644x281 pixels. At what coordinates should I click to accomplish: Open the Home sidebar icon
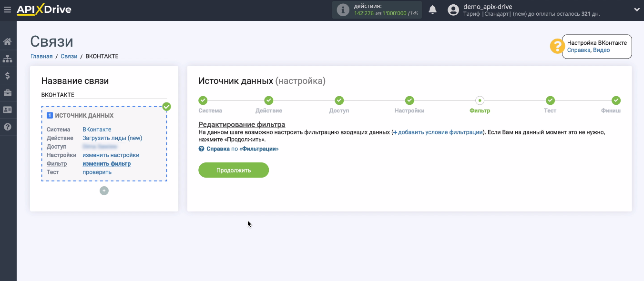tap(8, 41)
